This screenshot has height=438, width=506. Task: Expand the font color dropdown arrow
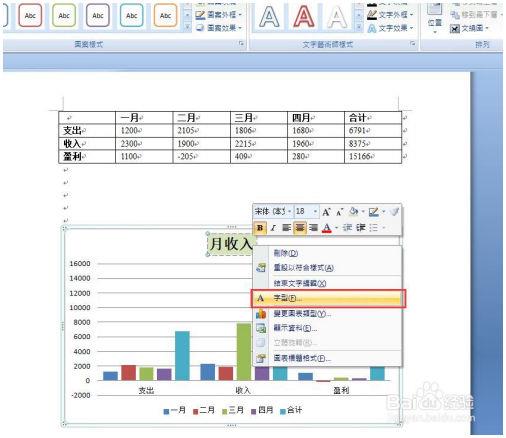336,228
